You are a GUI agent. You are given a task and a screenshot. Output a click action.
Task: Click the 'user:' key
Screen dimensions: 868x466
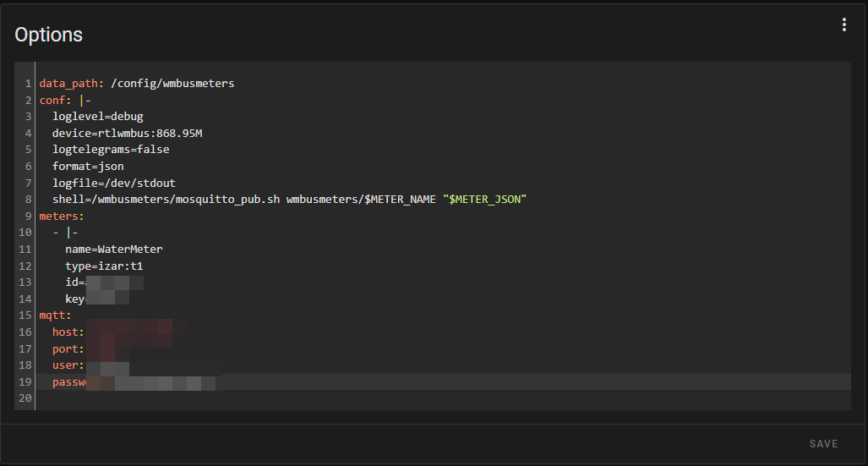coord(68,365)
